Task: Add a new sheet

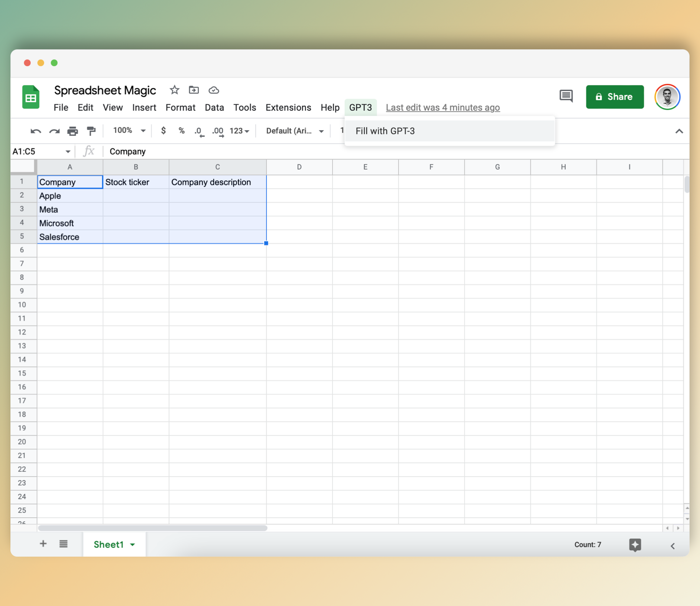Action: click(43, 544)
